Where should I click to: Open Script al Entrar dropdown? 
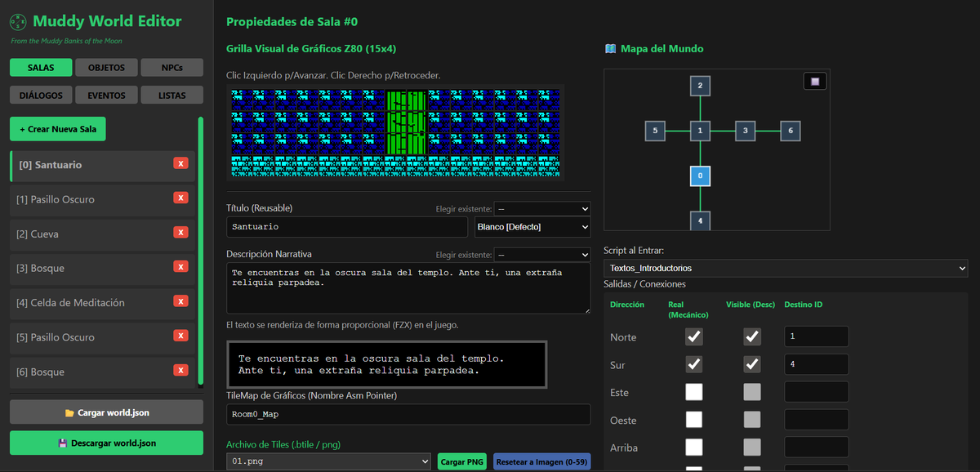pos(786,268)
